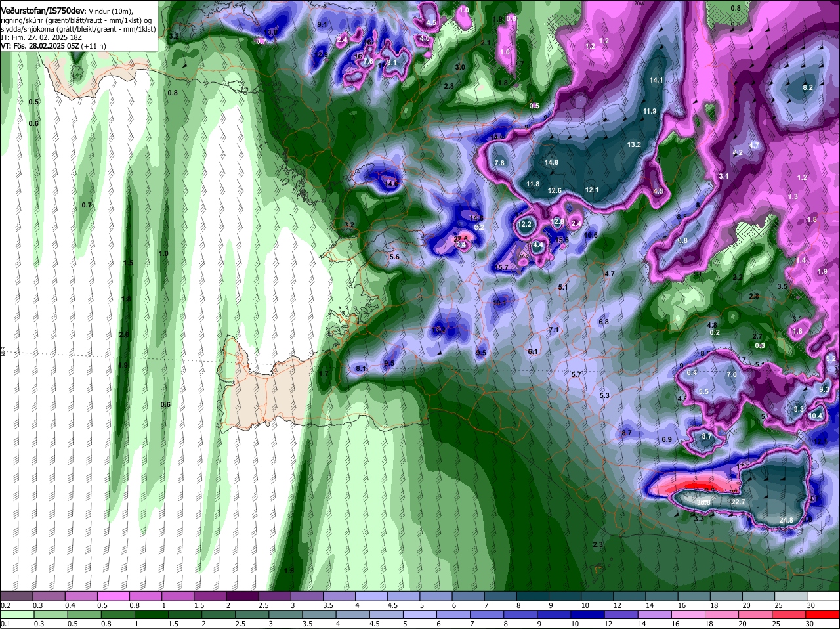840x629 pixels.
Task: Pick the lower legend swatch labeled 0.1
Action: (x=16, y=615)
